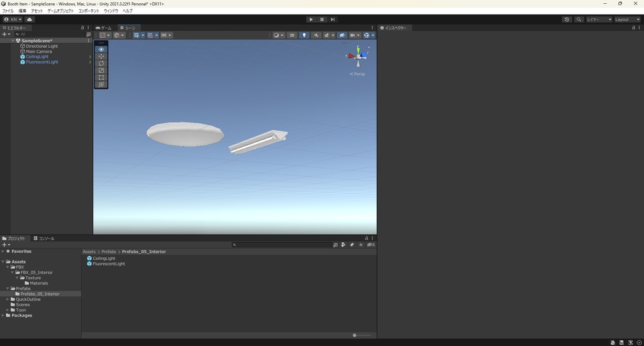The width and height of the screenshot is (644, 346).
Task: Click scene orientation gizmo
Action: (358, 56)
